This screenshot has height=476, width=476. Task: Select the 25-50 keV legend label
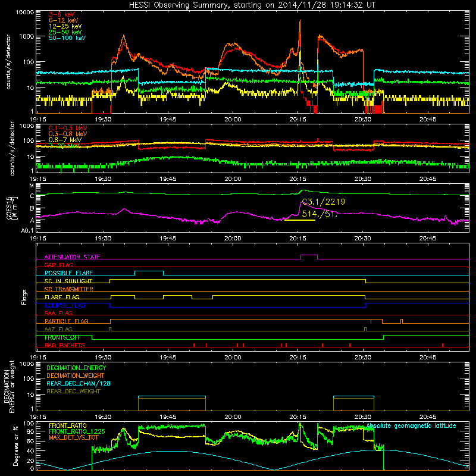(x=65, y=32)
